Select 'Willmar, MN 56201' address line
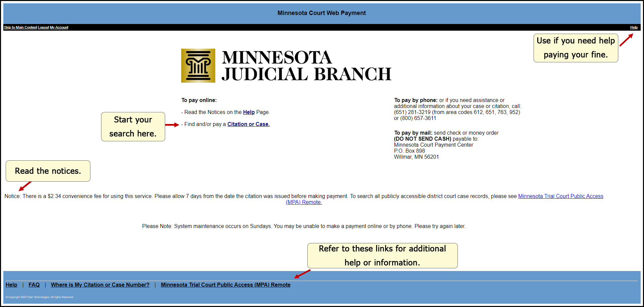The width and height of the screenshot is (644, 307). 416,157
